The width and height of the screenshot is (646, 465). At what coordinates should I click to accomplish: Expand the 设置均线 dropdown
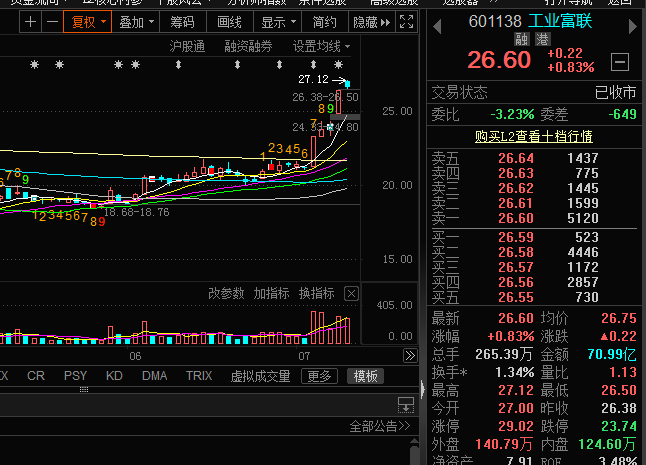[x=321, y=46]
